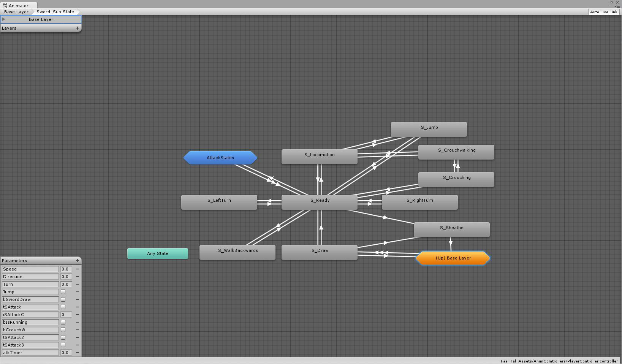Select Sword_Sub State breadcrumb
The image size is (622, 364).
pyautogui.click(x=55, y=12)
